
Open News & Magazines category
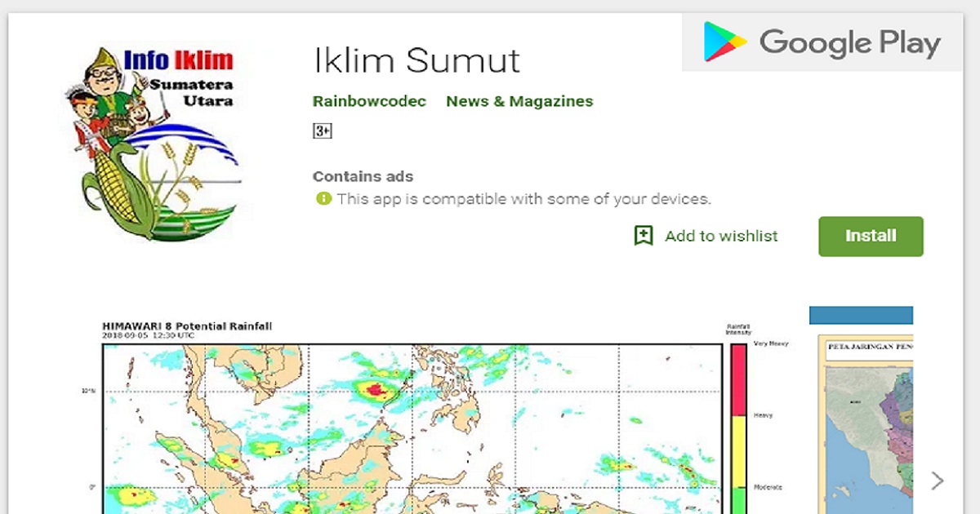click(519, 101)
